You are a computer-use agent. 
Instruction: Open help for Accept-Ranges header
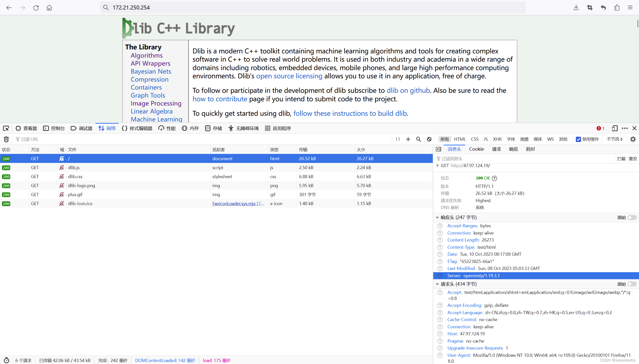440,226
